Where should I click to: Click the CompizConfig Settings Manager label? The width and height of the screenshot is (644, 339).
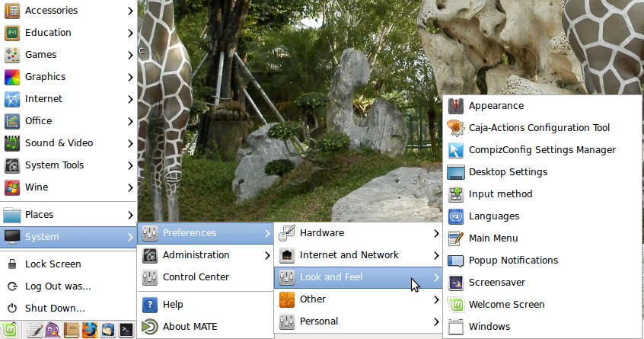coord(542,150)
